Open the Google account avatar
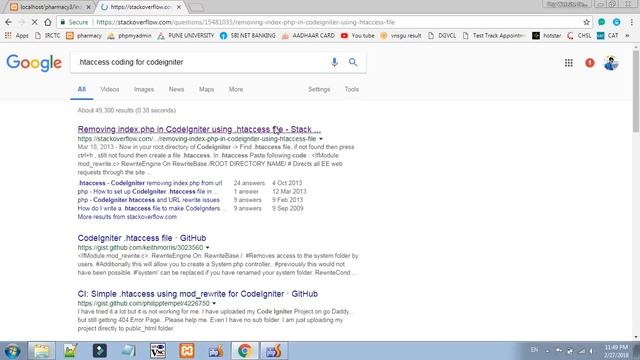The image size is (640, 360). pos(611,63)
